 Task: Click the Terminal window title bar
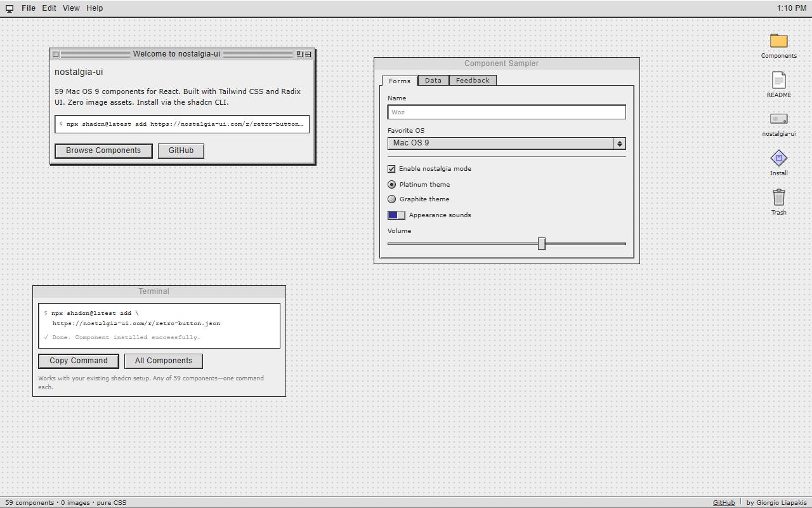pyautogui.click(x=159, y=291)
